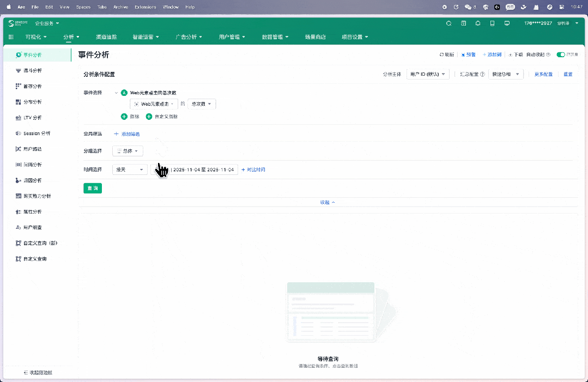Open the 按天 time granularity dropdown
588x382 pixels.
point(129,169)
